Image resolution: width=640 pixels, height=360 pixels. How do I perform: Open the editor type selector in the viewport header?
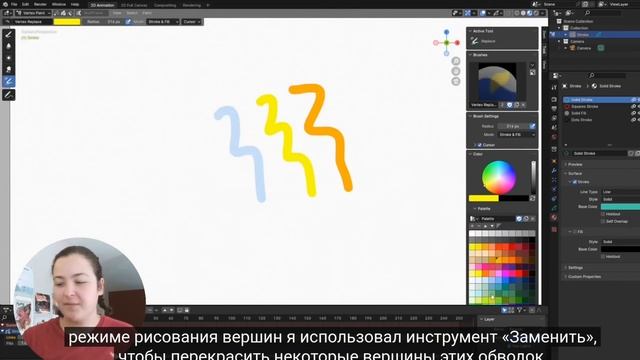[8, 13]
